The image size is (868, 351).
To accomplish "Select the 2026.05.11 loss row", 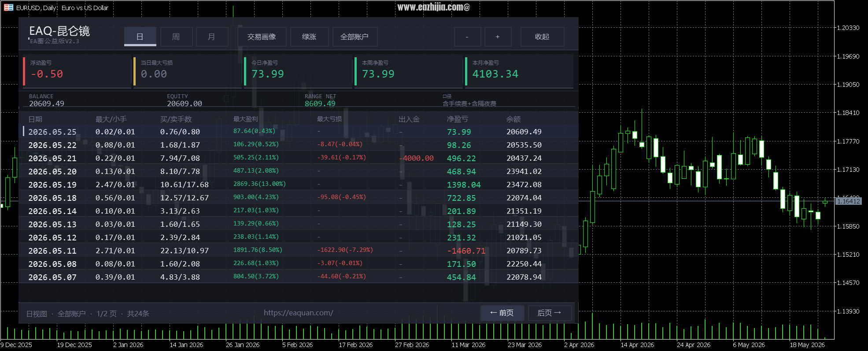I will (299, 250).
